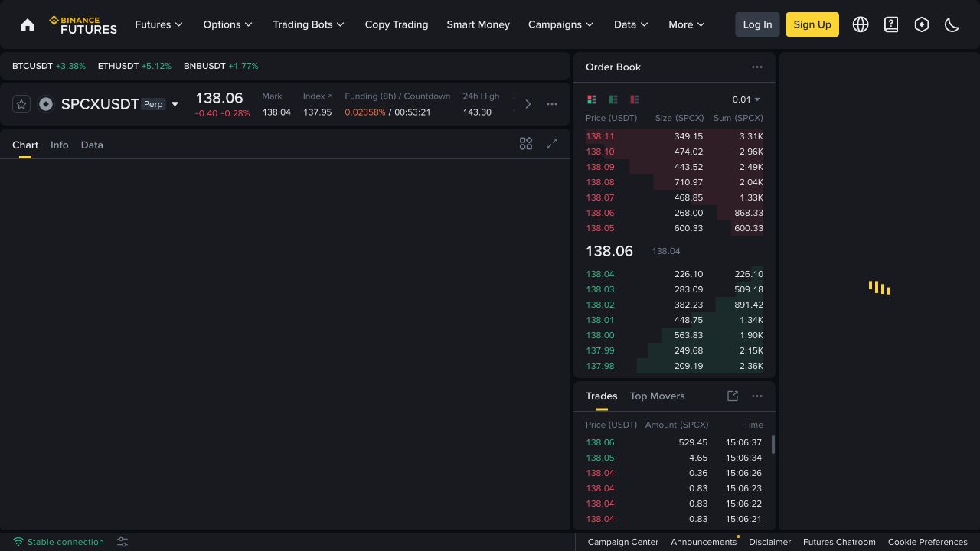The width and height of the screenshot is (980, 551).
Task: Select BTCUSDT ticker shortcut
Action: (x=49, y=66)
